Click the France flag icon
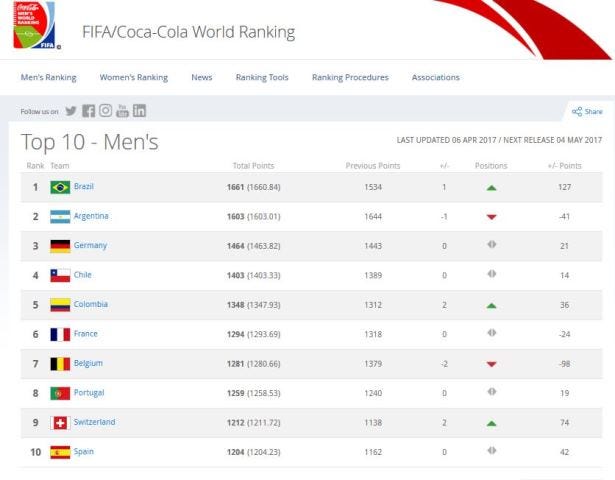This screenshot has width=615, height=480. pyautogui.click(x=60, y=334)
